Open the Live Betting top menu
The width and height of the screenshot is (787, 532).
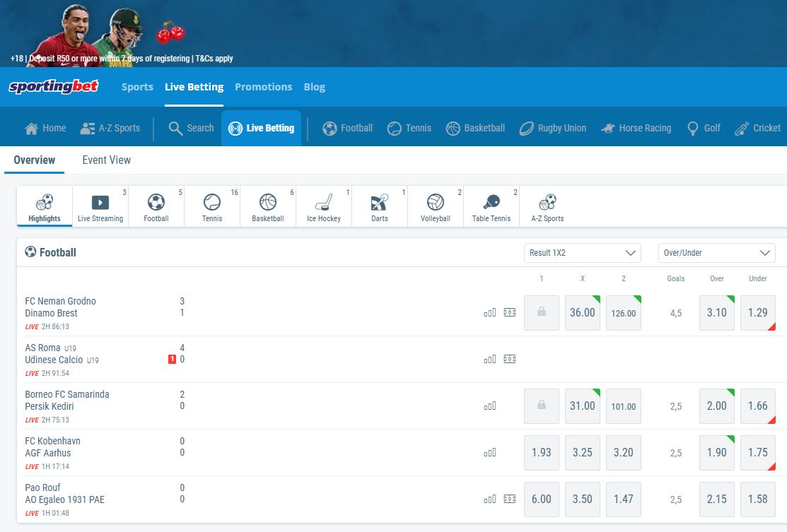coord(194,87)
